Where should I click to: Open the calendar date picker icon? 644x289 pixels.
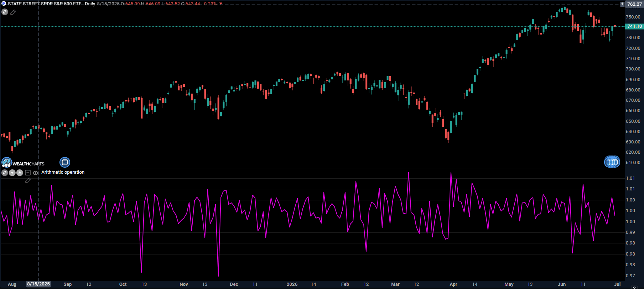(65, 162)
